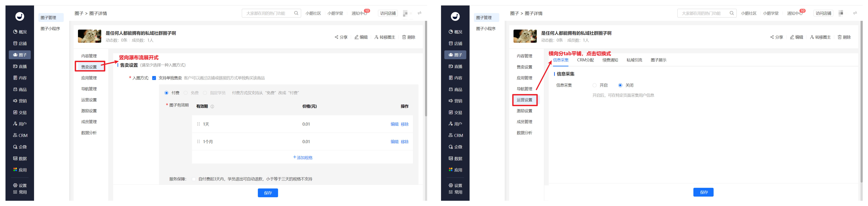Click 转移圈主 in the left screenshot

click(x=385, y=37)
